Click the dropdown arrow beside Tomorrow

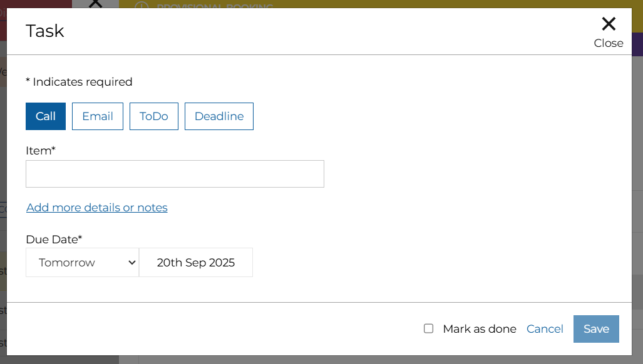click(132, 263)
